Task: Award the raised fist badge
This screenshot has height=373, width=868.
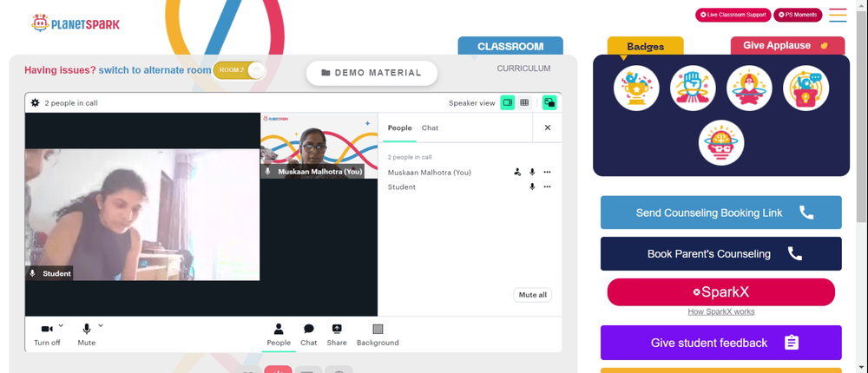Action: pos(693,88)
